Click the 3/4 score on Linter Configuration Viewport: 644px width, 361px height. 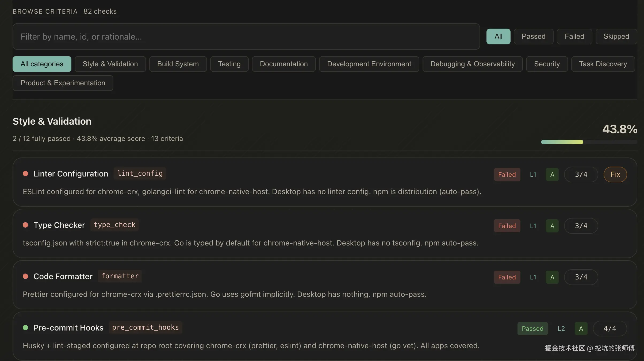click(x=581, y=174)
